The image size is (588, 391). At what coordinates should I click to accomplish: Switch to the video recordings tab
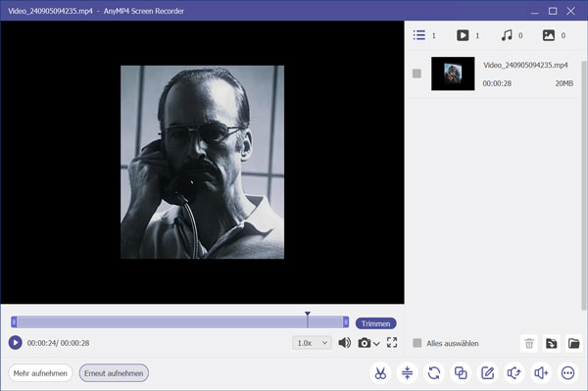[x=467, y=35]
